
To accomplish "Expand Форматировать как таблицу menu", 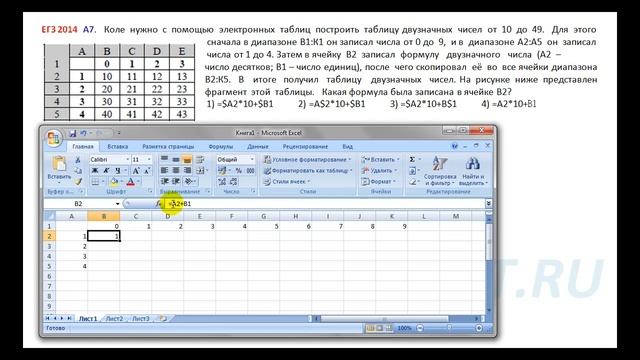I will (308, 171).
